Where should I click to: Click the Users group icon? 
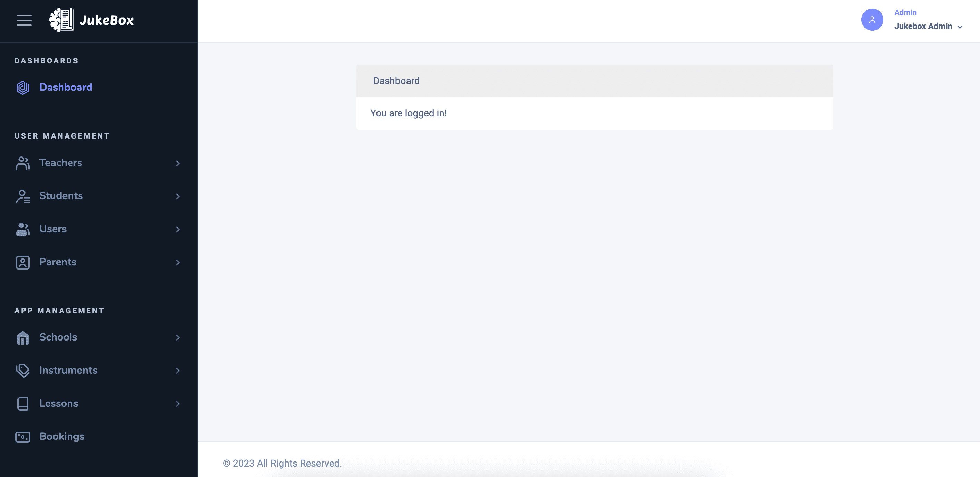point(23,229)
